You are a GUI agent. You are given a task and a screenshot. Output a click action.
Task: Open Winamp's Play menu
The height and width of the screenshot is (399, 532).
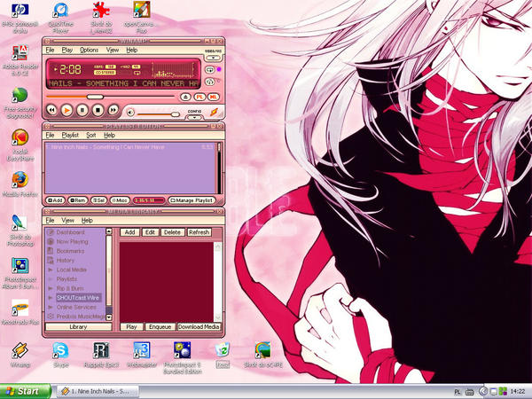pos(67,50)
